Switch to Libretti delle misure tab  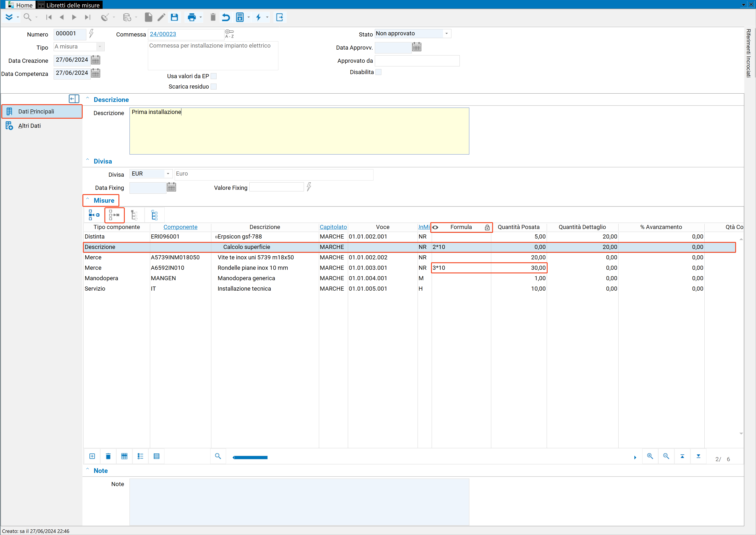[x=69, y=5]
